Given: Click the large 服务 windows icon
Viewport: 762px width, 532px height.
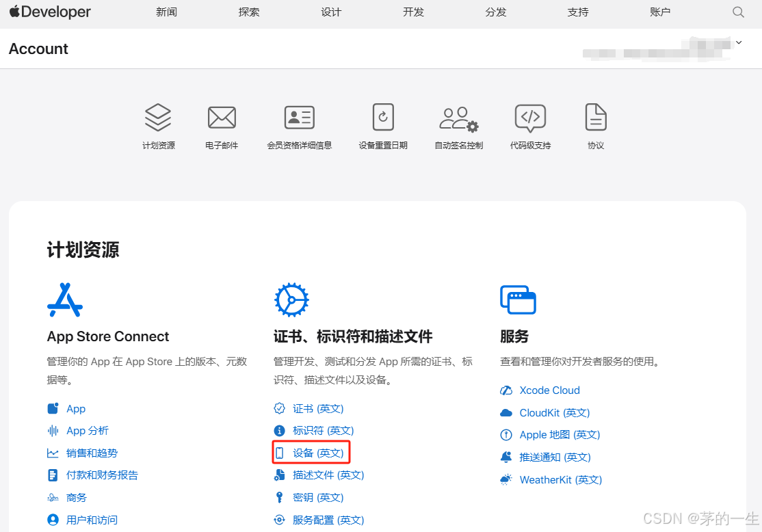Looking at the screenshot, I should [518, 300].
